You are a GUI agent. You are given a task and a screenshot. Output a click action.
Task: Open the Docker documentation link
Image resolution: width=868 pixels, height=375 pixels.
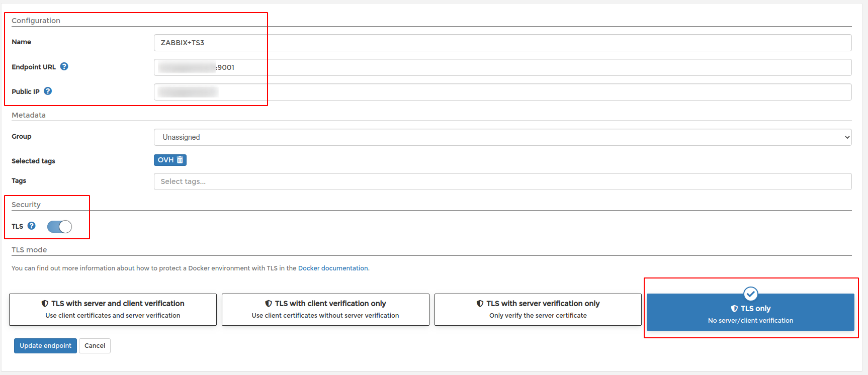pos(333,268)
